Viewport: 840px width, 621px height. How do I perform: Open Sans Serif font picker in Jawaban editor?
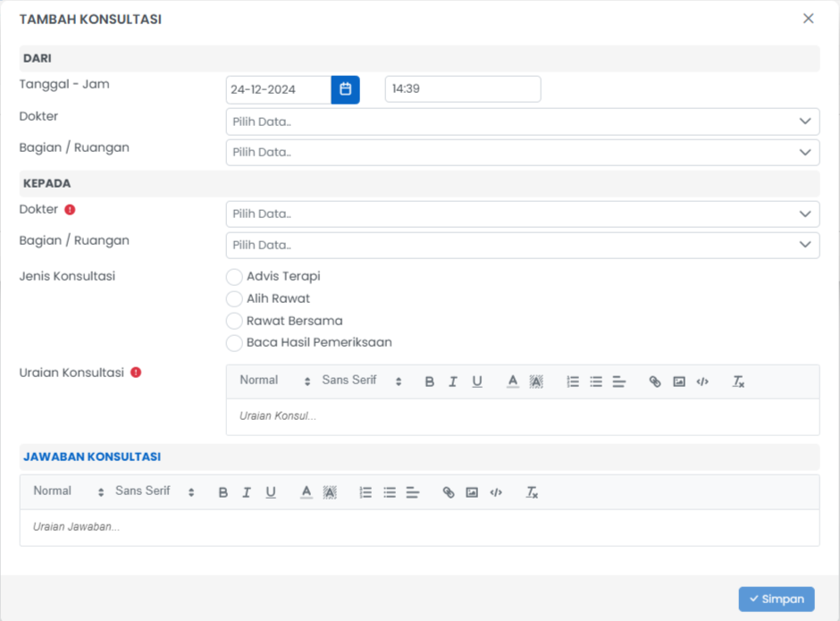point(154,491)
